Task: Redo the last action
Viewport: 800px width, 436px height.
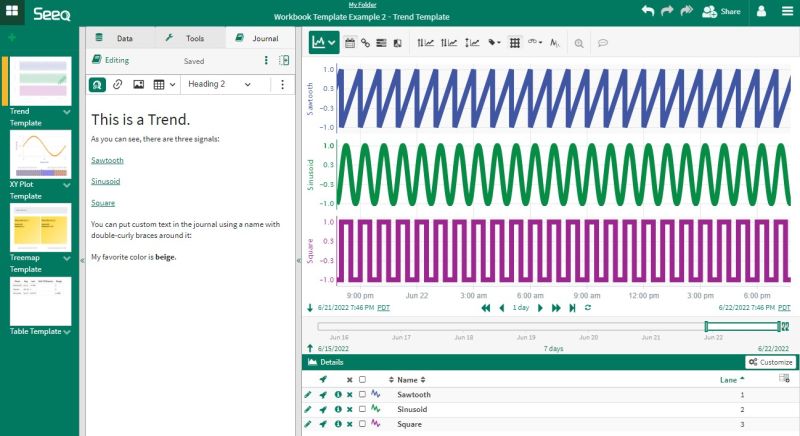Action: [x=667, y=11]
